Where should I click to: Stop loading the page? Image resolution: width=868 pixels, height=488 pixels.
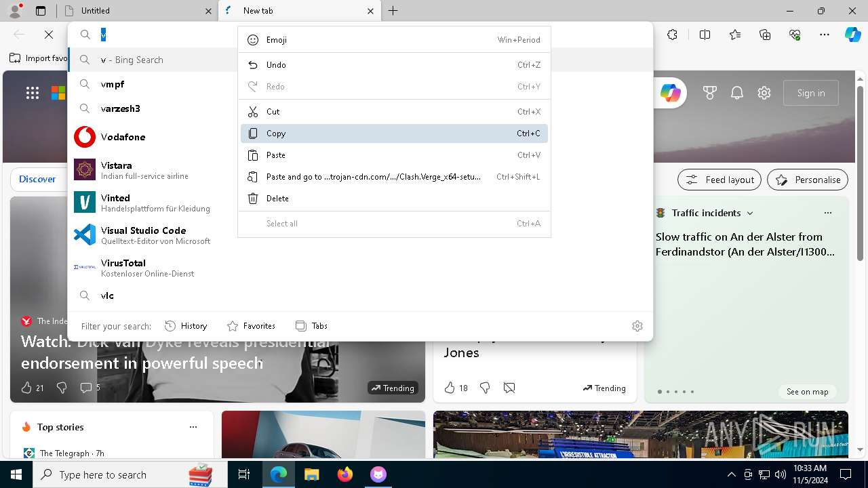tap(49, 35)
